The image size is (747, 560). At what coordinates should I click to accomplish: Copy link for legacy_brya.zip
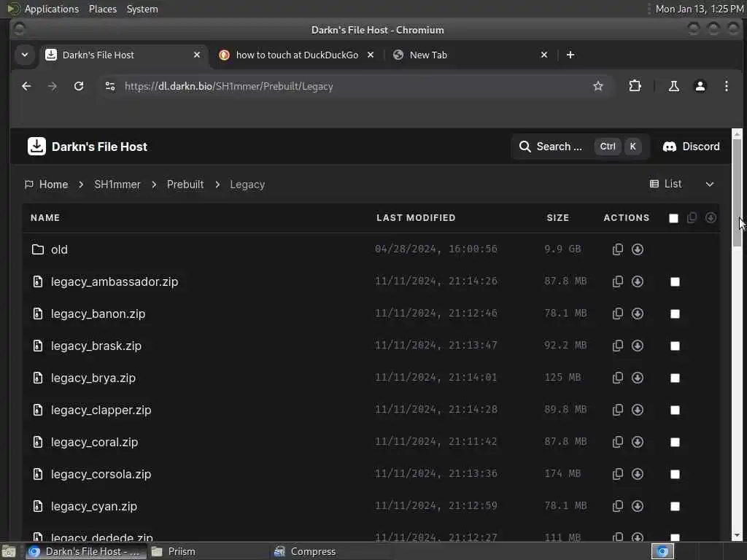coord(617,378)
